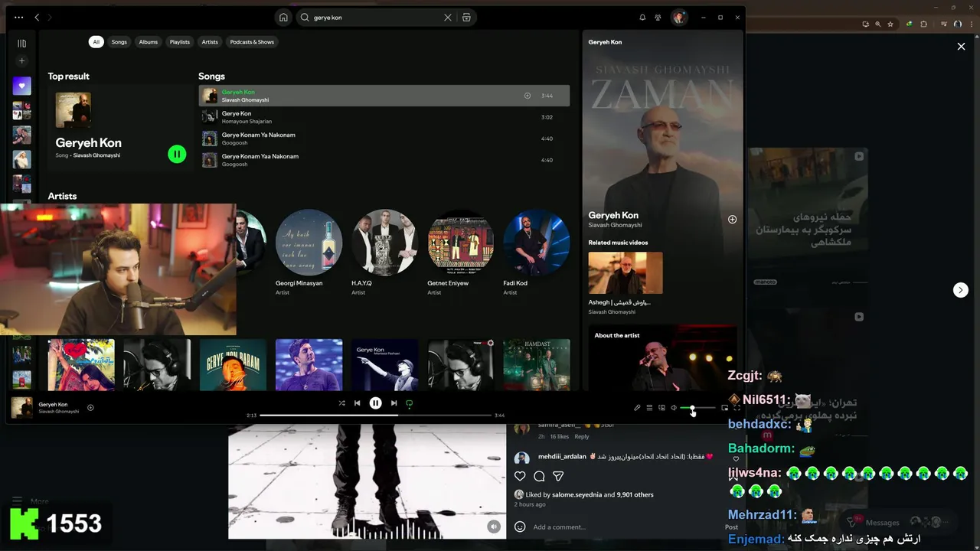Open the Browse icon in search bar
Image resolution: width=980 pixels, height=551 pixels.
466,17
